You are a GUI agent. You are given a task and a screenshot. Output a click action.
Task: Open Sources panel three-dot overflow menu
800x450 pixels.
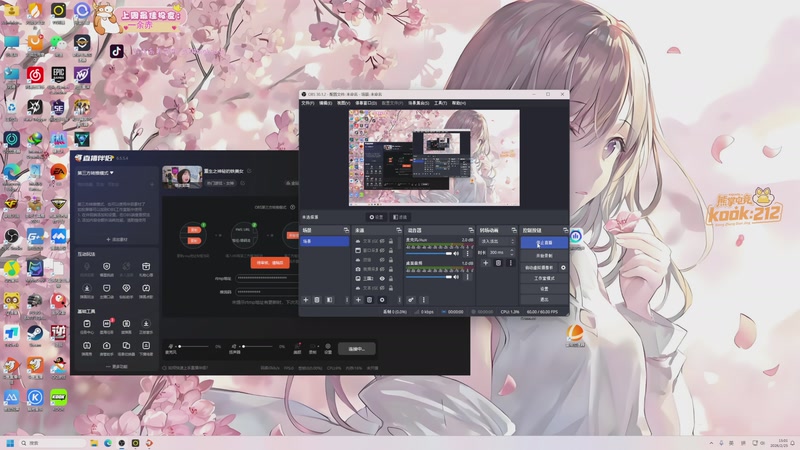pos(399,300)
